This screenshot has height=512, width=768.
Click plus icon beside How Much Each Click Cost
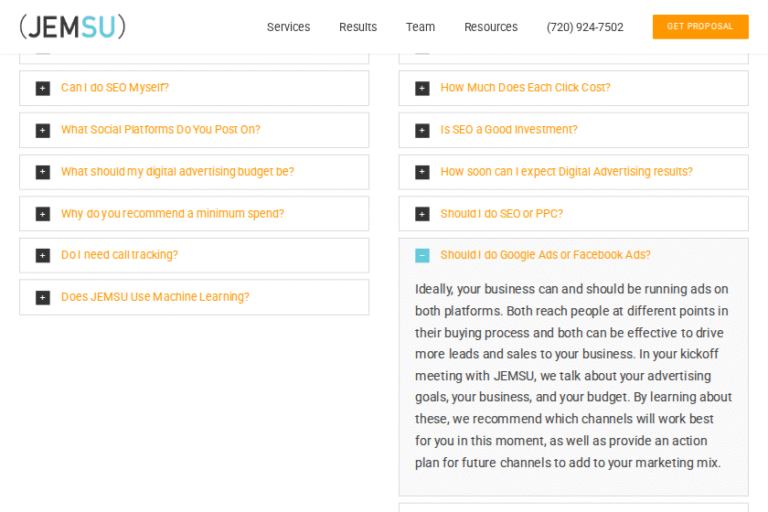coord(422,88)
